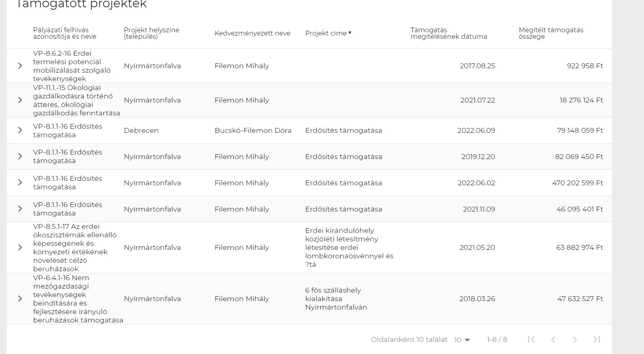Expand the 6 fős szálláshely project row
This screenshot has width=644, height=354.
click(20, 299)
